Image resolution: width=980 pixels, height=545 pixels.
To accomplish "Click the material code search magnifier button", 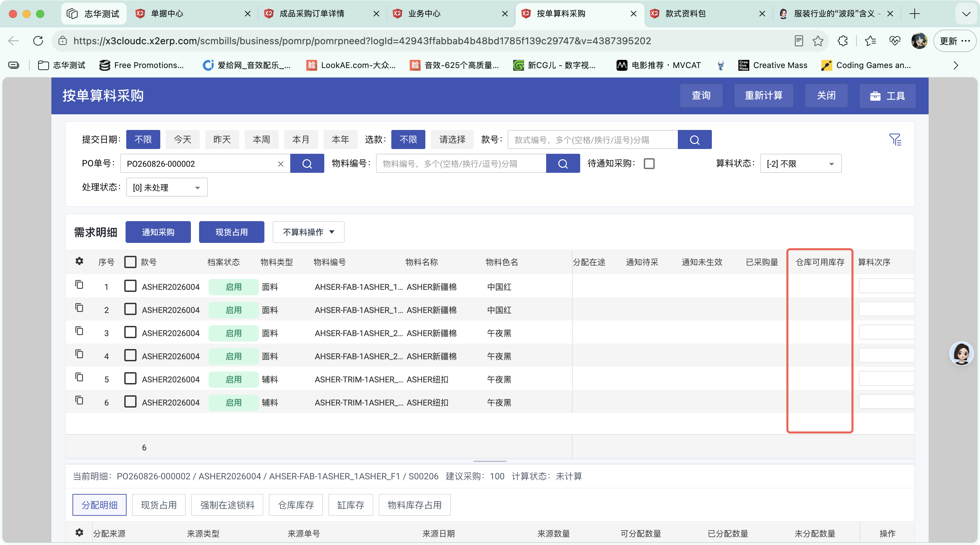I will (x=563, y=164).
